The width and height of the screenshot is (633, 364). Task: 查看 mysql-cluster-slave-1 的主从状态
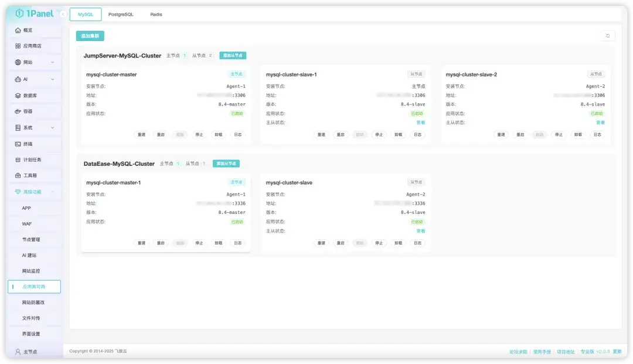[x=421, y=123]
